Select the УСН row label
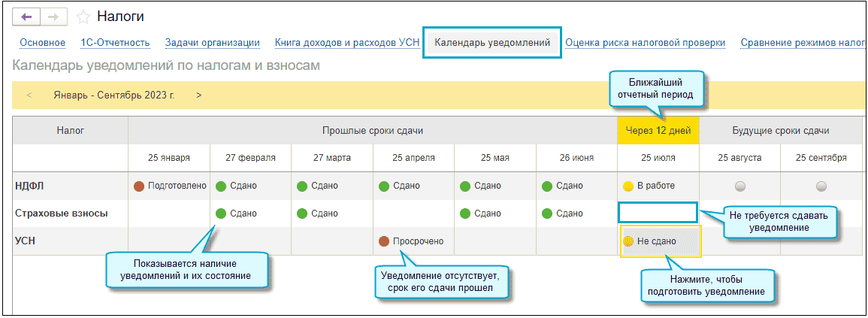Viewport: 868px width, 318px height. click(x=24, y=241)
